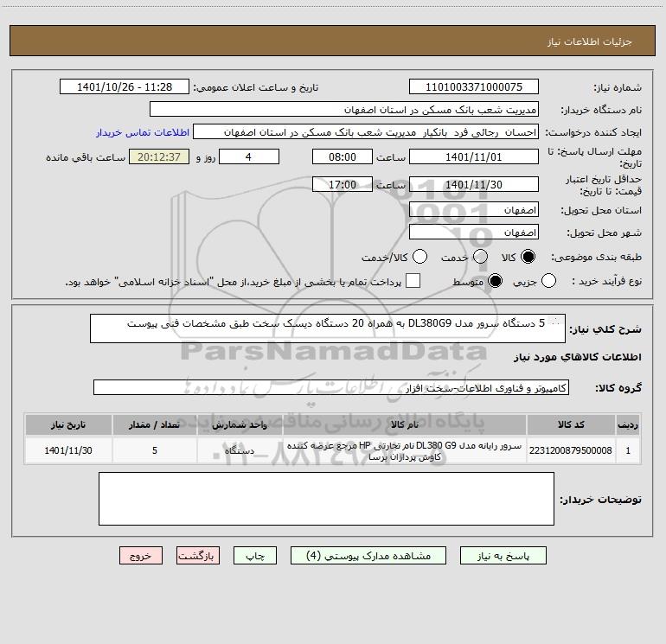Click the remaining time field 20:12:37
Image resolution: width=666 pixels, height=644 pixels.
[x=159, y=156]
